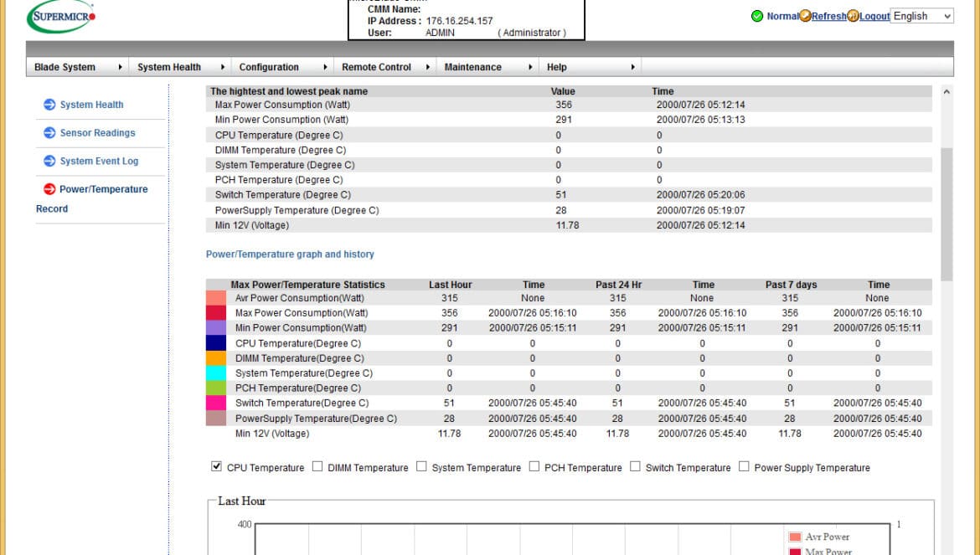The height and width of the screenshot is (555, 980).
Task: Click the Sensor Readings arrow icon
Action: coord(49,132)
